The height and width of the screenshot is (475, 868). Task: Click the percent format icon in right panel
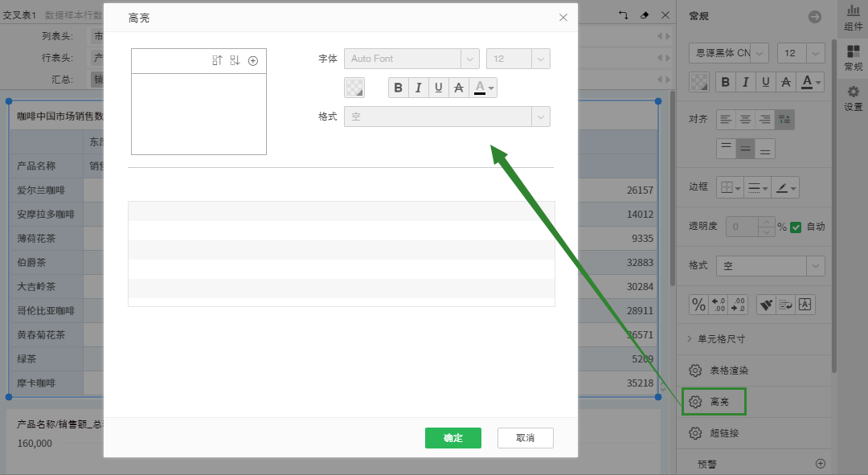[699, 305]
